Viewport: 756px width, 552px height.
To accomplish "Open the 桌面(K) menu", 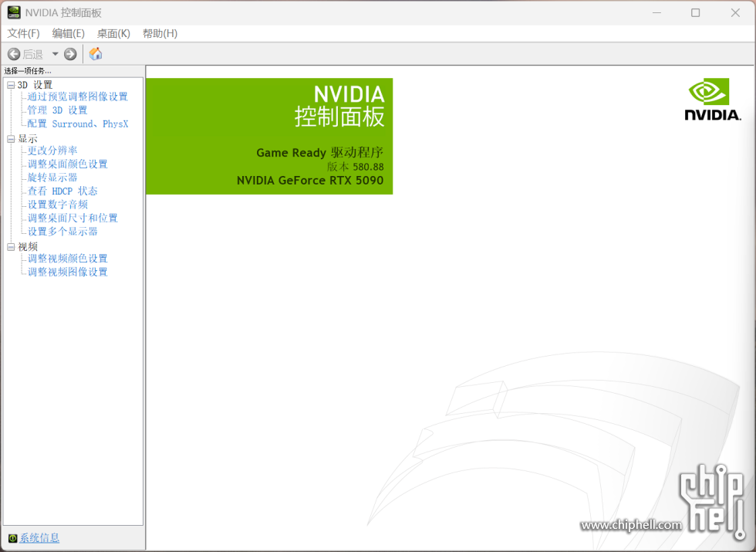I will point(113,33).
